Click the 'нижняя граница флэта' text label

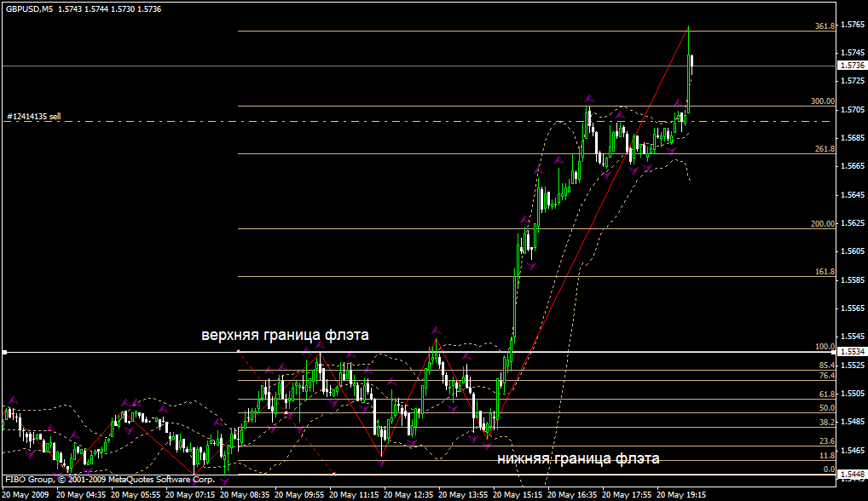point(578,458)
